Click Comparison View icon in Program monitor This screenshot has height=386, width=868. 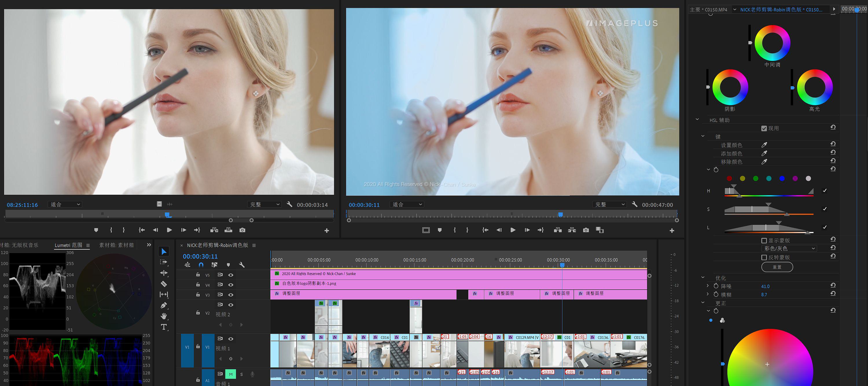[600, 230]
